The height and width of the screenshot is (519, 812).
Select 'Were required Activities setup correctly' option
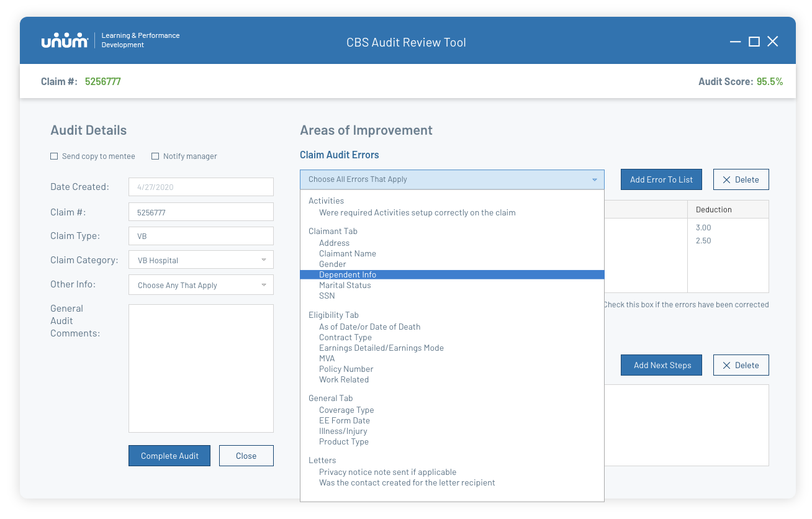point(417,212)
